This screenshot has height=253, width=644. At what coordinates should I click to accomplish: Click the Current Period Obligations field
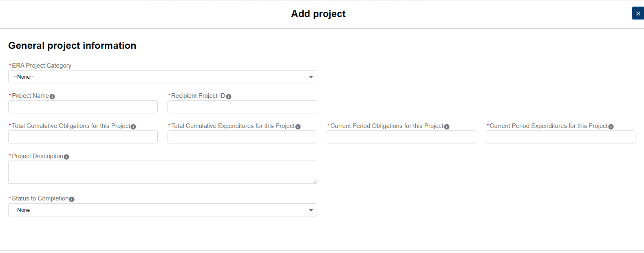click(401, 137)
